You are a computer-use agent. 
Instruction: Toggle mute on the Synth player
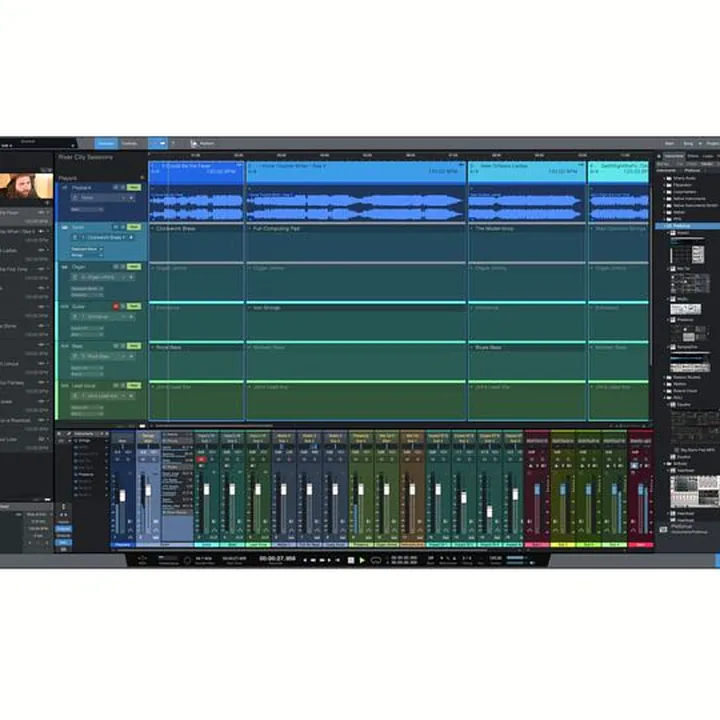pyautogui.click(x=116, y=227)
